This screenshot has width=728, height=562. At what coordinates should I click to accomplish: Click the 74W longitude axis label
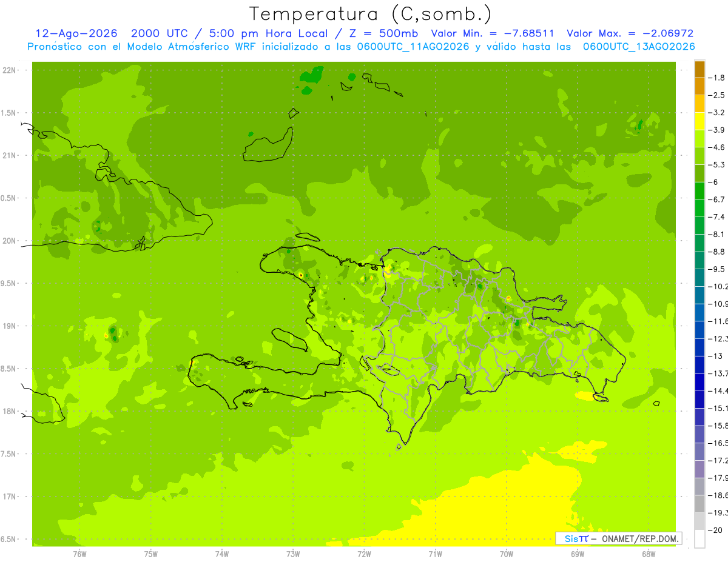[222, 554]
